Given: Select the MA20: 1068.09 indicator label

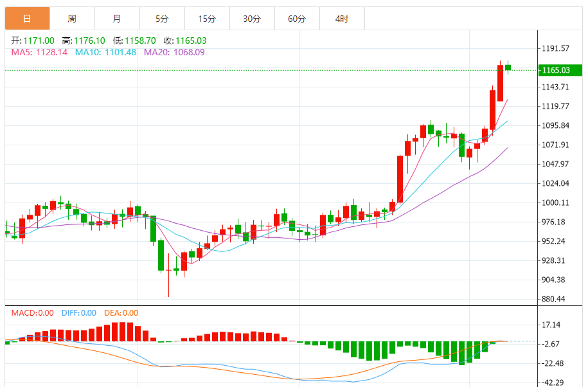Looking at the screenshot, I should pos(174,52).
